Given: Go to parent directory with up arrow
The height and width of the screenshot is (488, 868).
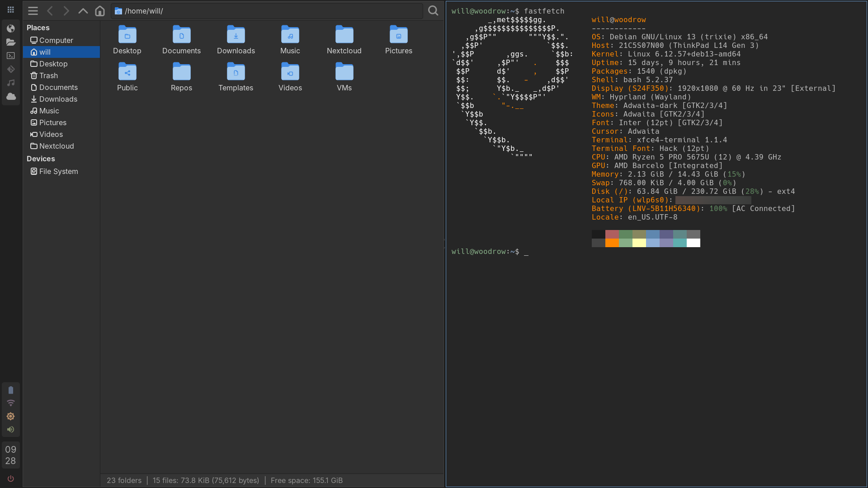Looking at the screenshot, I should pos(83,11).
